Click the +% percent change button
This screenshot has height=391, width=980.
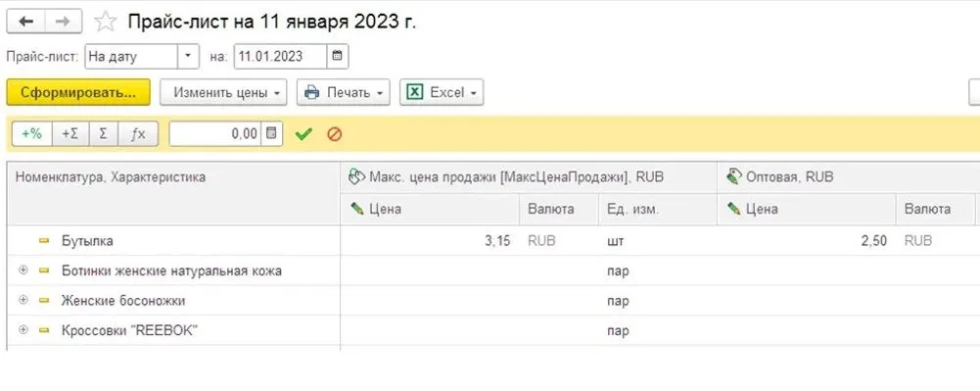[32, 134]
